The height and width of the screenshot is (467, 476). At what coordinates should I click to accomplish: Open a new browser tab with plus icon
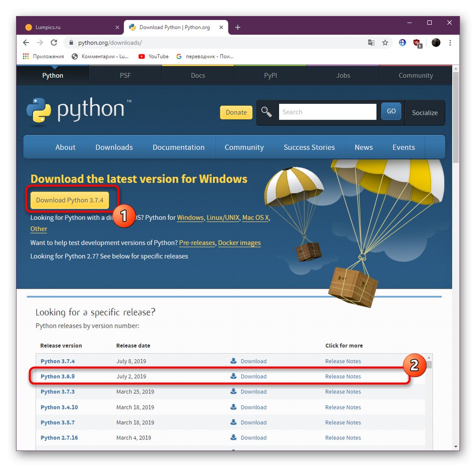point(237,28)
